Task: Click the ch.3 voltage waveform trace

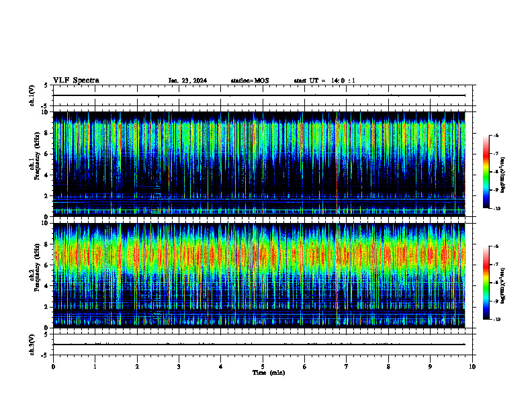Action: (x=259, y=345)
